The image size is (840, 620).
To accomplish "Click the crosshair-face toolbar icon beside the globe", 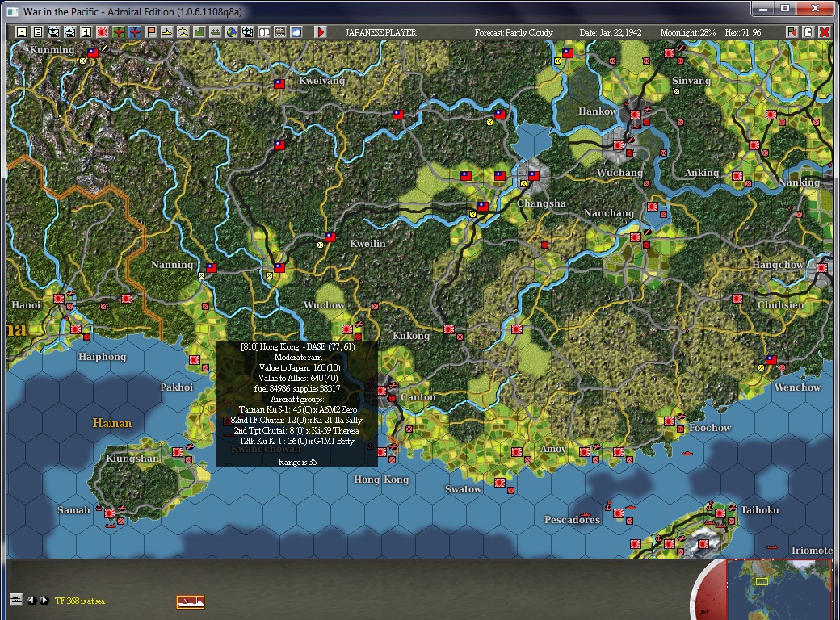I will click(247, 32).
